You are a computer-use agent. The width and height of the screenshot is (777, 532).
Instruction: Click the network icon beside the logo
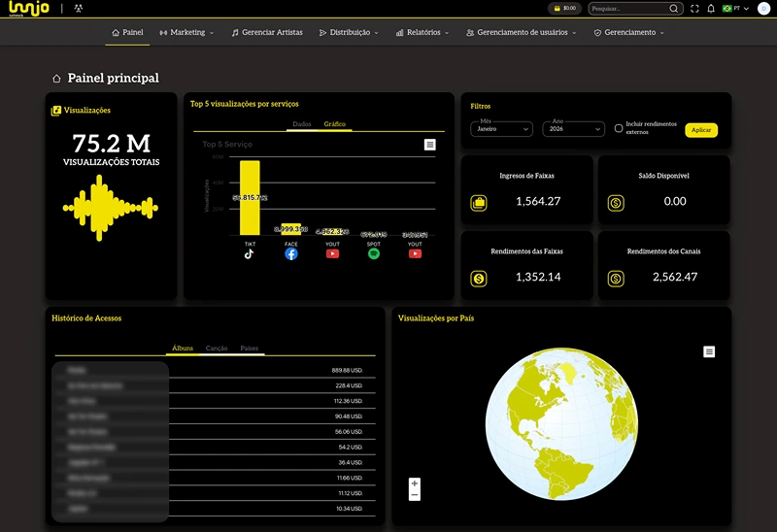pyautogui.click(x=79, y=9)
